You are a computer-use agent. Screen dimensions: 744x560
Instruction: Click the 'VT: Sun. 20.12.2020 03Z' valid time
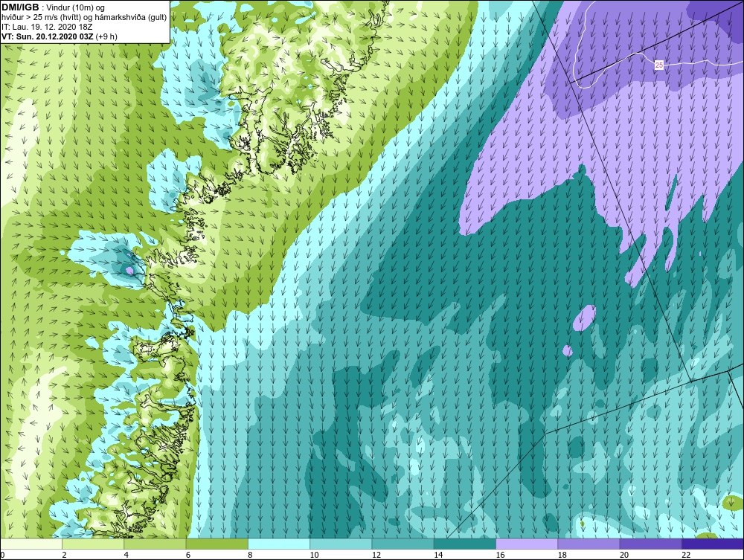pos(48,36)
